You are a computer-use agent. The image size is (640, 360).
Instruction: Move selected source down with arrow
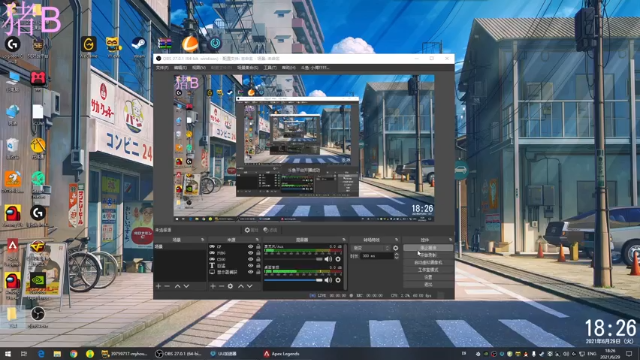pyautogui.click(x=249, y=287)
